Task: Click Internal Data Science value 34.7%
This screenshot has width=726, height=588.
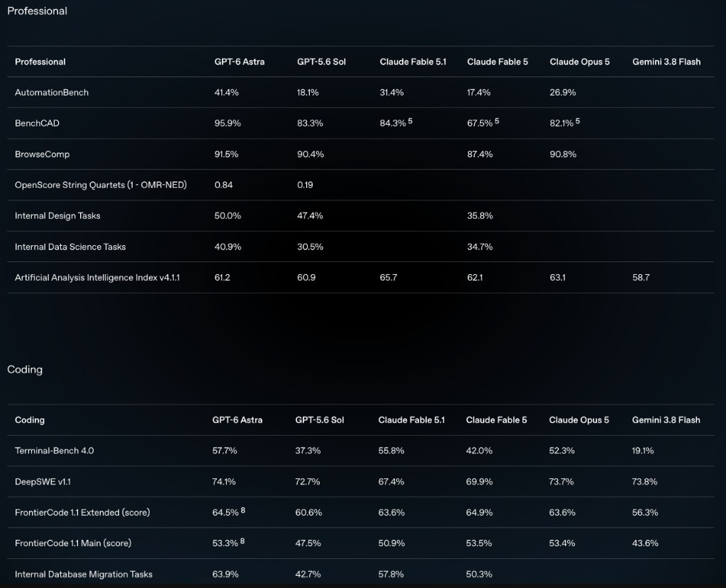Action: coord(480,247)
